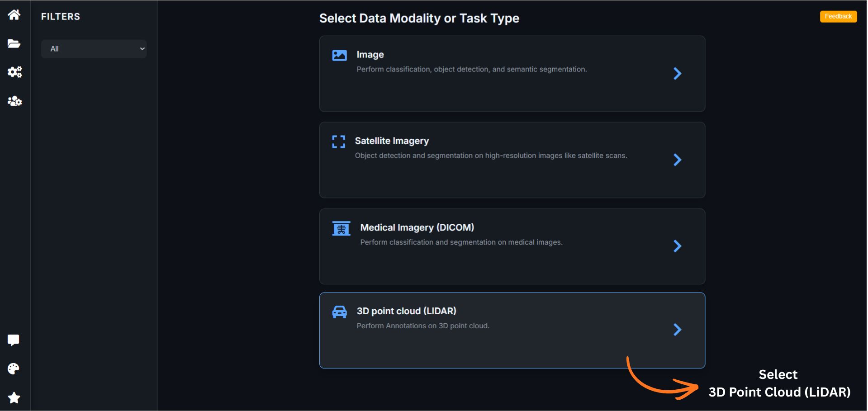Open the chat bubble icon in sidebar
This screenshot has height=411, width=868.
(14, 340)
